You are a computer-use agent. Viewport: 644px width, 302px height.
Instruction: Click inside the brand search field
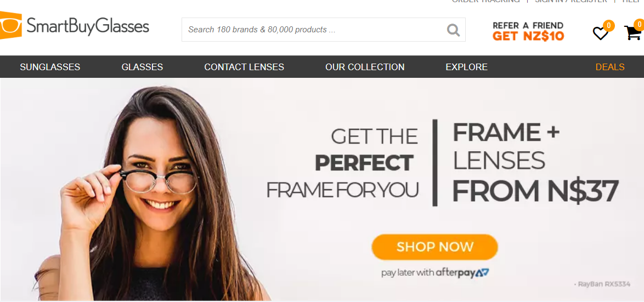[323, 30]
